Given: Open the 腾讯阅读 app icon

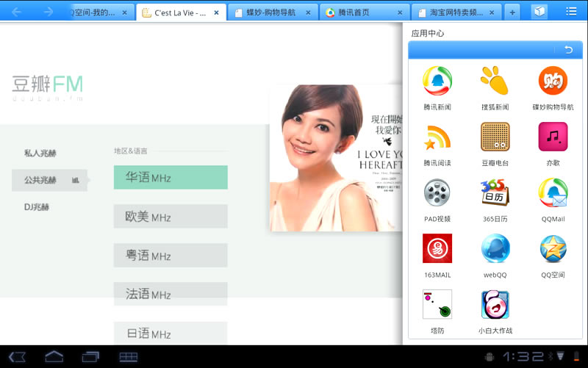Looking at the screenshot, I should point(437,137).
